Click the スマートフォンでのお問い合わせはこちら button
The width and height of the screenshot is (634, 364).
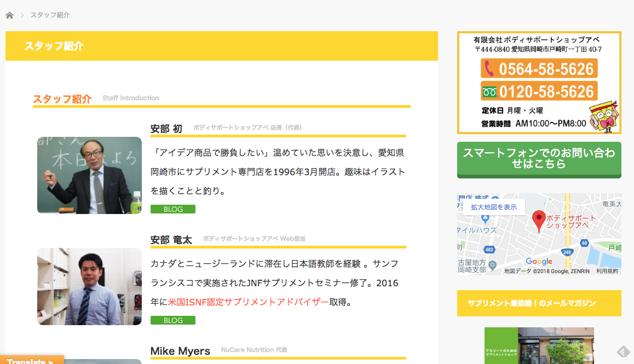[539, 159]
